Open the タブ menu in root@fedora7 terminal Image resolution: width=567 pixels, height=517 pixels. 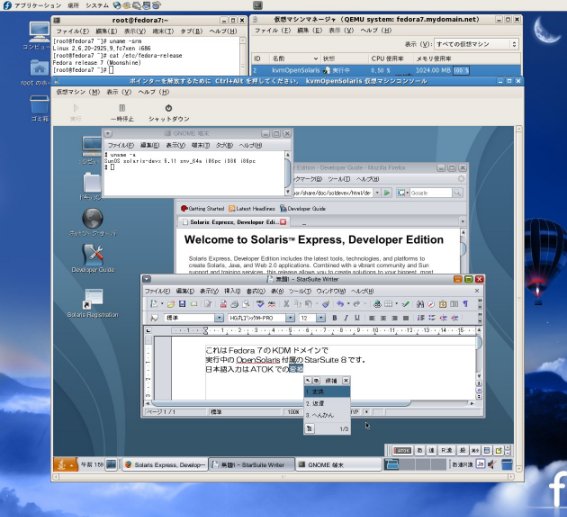click(x=191, y=31)
